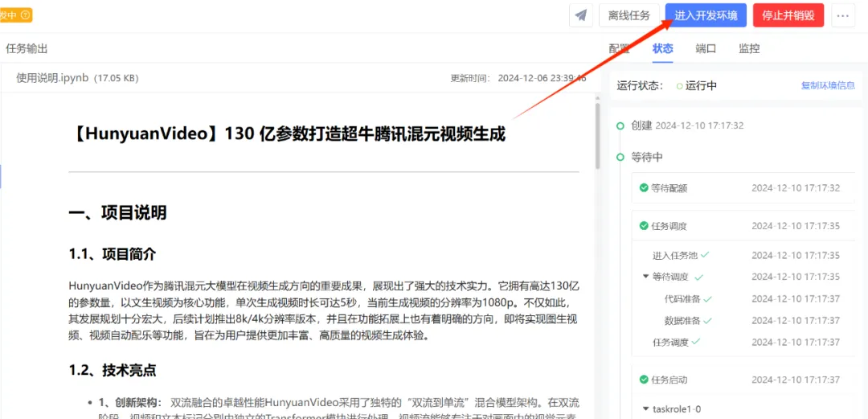
Task: Click the 1.2、技术亮点 heading
Action: coord(113,371)
